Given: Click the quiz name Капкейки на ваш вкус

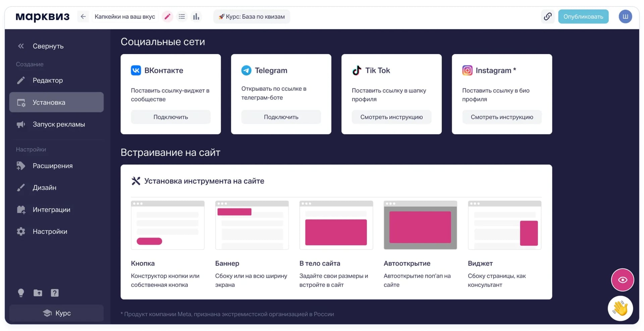Looking at the screenshot, I should tap(125, 16).
